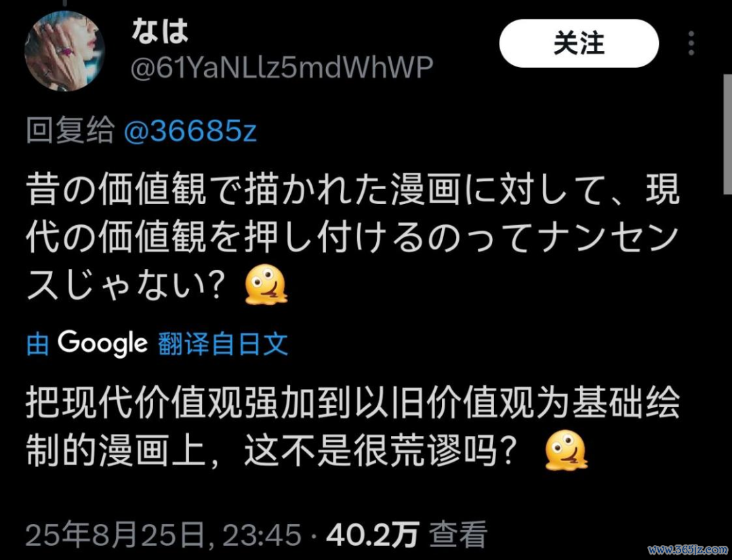Open the three-dot more options menu
The image size is (732, 560).
click(691, 43)
